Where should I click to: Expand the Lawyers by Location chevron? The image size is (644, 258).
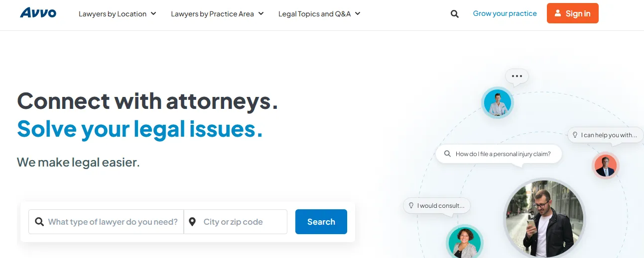[153, 13]
